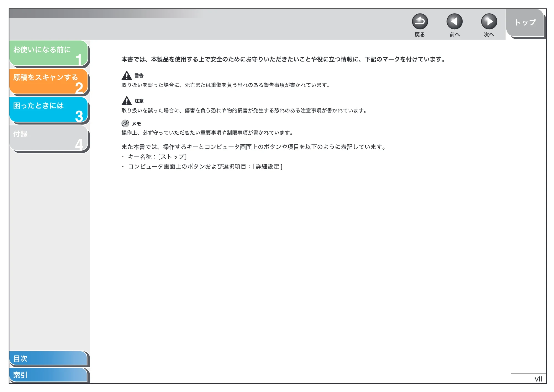Image resolution: width=554 pixels, height=392 pixels.
Task: Open the 索引 index
Action: point(49,375)
